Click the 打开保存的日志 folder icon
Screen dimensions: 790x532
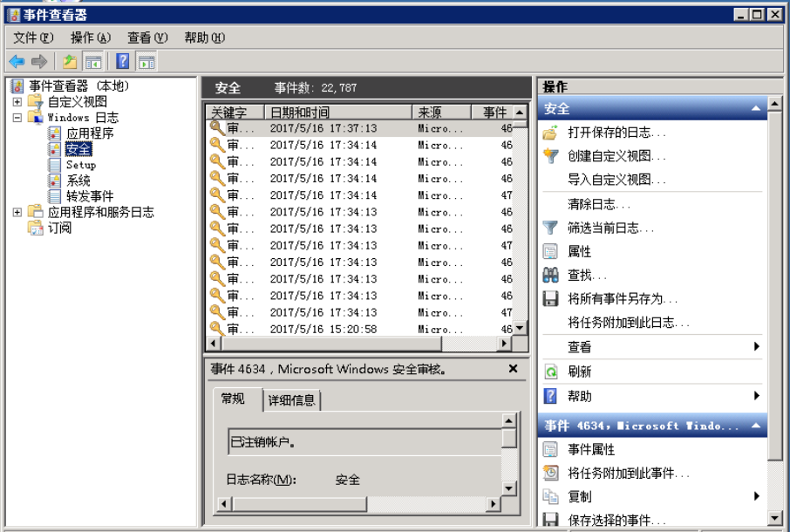click(551, 133)
